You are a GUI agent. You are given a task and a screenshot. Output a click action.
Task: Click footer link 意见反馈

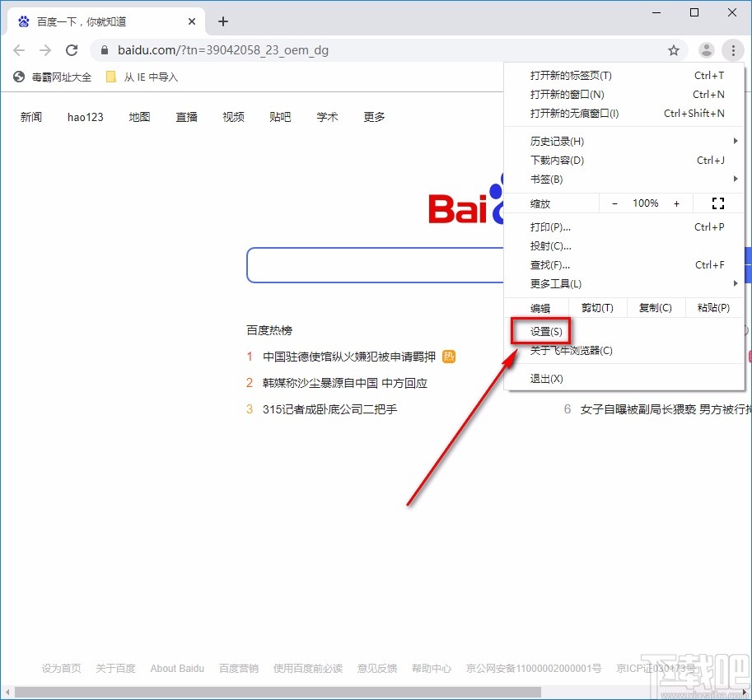377,669
